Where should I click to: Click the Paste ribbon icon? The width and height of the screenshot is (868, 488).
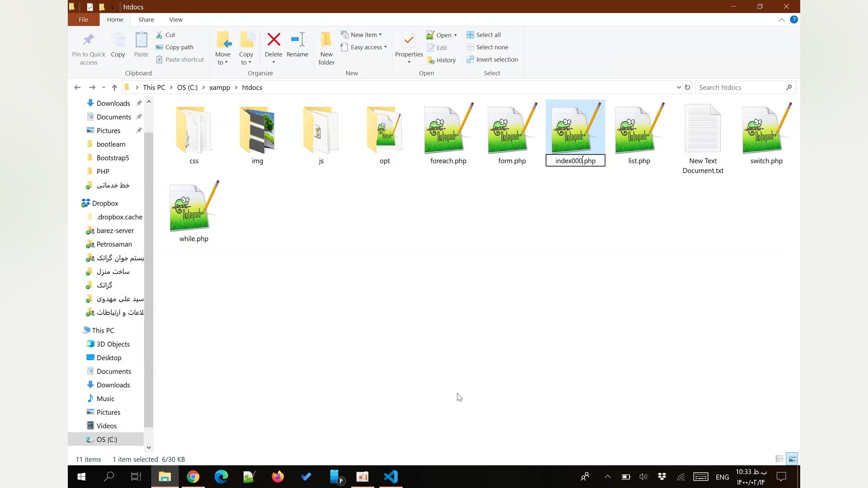point(141,40)
